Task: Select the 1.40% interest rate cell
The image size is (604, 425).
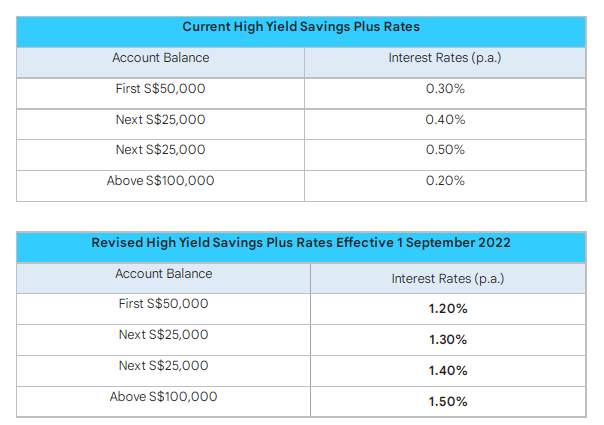Action: click(x=448, y=371)
